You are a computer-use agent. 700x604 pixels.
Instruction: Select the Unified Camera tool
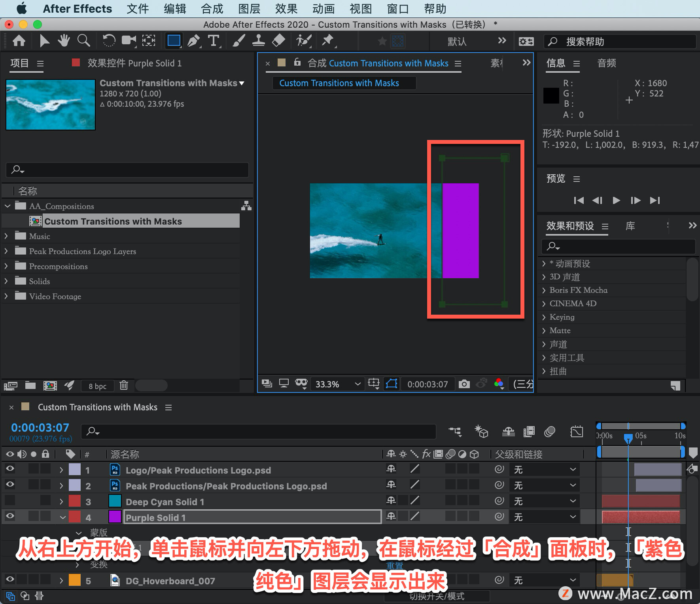pyautogui.click(x=129, y=41)
